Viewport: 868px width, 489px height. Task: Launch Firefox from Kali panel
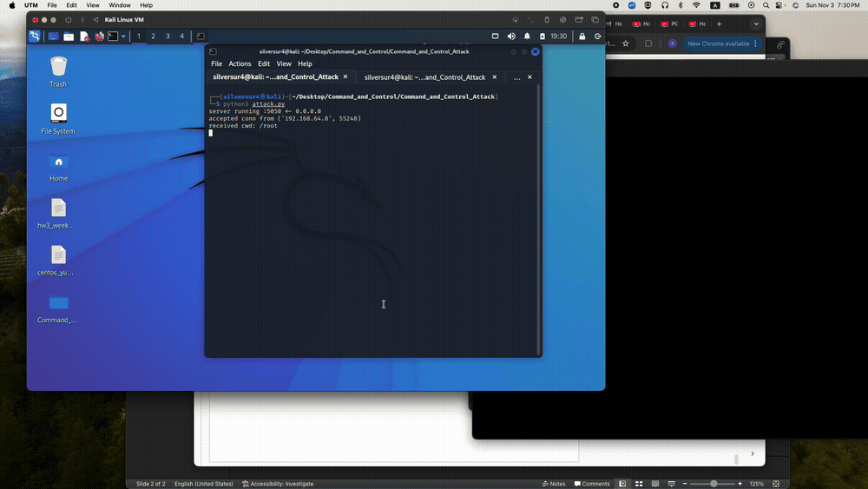[99, 36]
